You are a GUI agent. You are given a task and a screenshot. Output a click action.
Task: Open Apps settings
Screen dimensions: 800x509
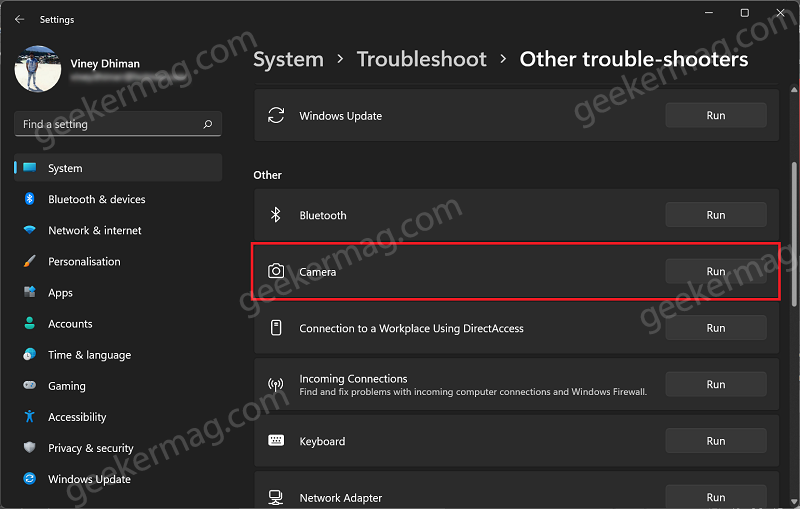tap(118, 292)
